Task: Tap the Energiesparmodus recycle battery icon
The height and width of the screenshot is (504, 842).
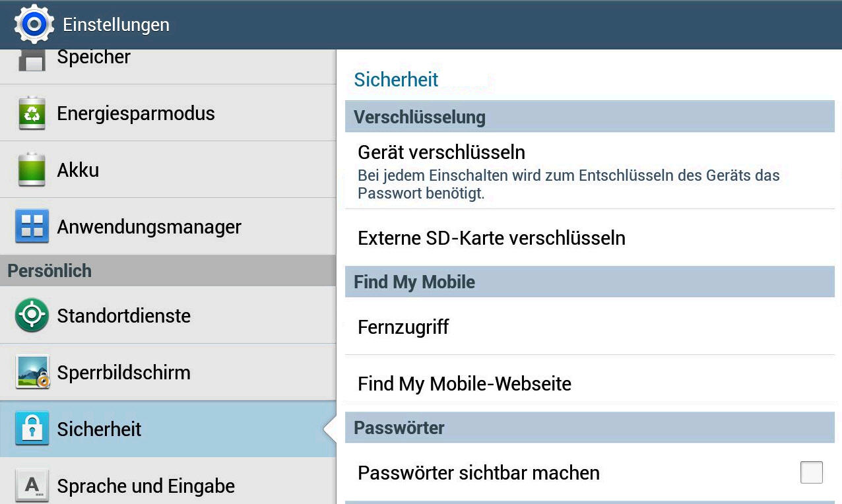Action: [32, 113]
